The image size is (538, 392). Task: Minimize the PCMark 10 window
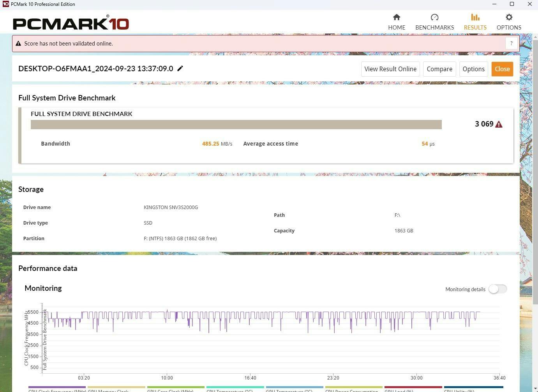coord(494,4)
